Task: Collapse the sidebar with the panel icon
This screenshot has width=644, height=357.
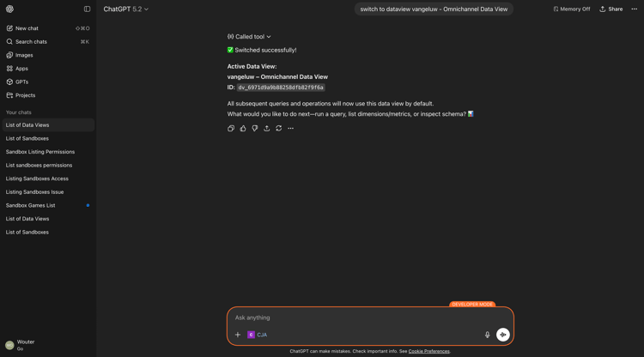Action: [x=87, y=9]
